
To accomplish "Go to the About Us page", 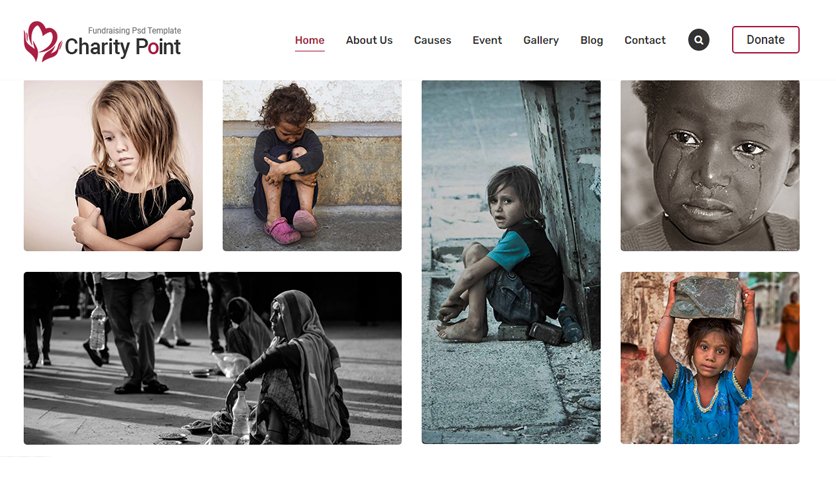I will [x=369, y=40].
